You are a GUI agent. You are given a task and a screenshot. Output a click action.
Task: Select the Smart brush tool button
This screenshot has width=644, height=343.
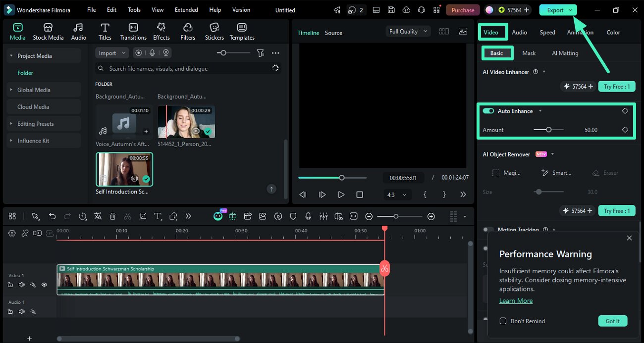tap(557, 173)
